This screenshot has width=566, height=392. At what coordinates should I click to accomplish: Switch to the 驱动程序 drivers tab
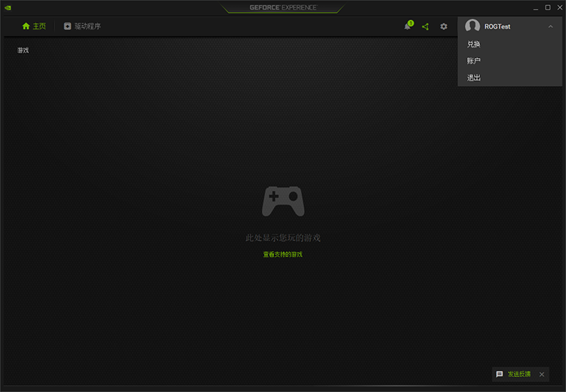click(x=82, y=26)
